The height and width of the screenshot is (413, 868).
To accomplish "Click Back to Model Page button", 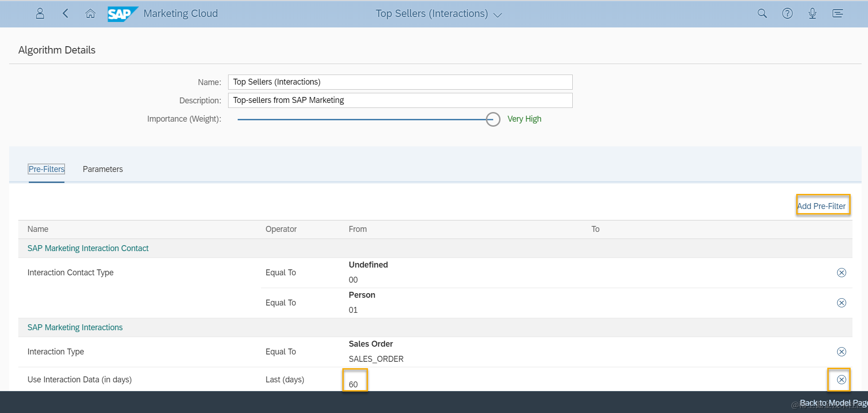I will tap(834, 403).
